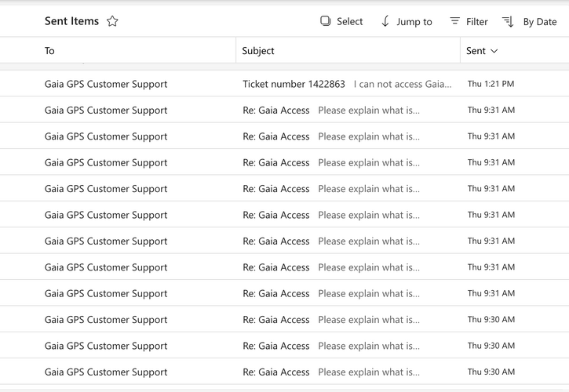Click the sort order icon beside By Date
The image size is (569, 392).
click(508, 22)
